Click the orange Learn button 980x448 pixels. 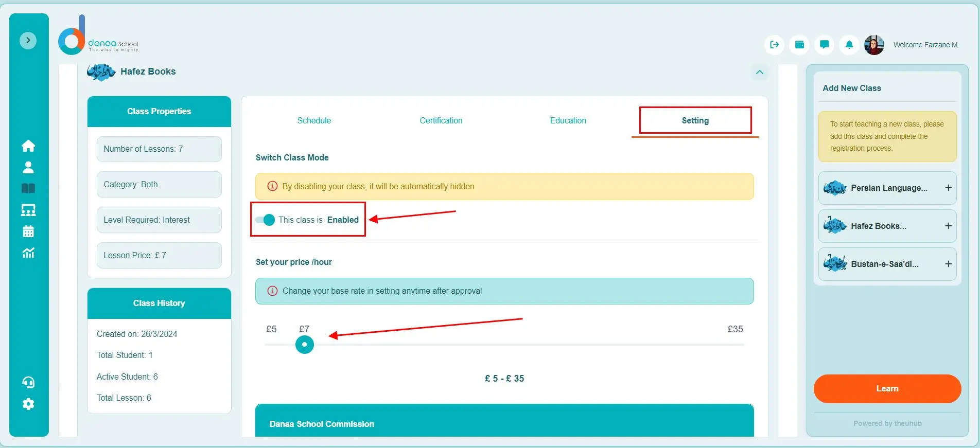click(x=887, y=389)
